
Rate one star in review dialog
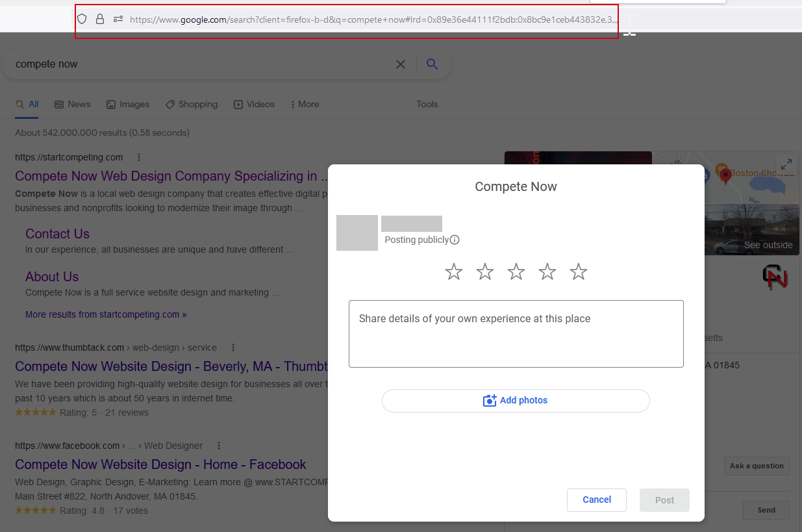tap(454, 272)
